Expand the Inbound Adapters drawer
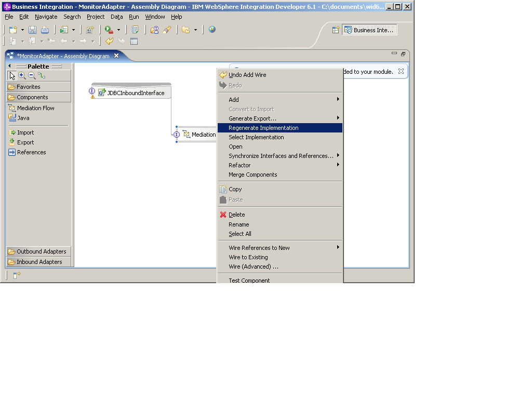Screen dimensions: 532x399 click(38, 262)
